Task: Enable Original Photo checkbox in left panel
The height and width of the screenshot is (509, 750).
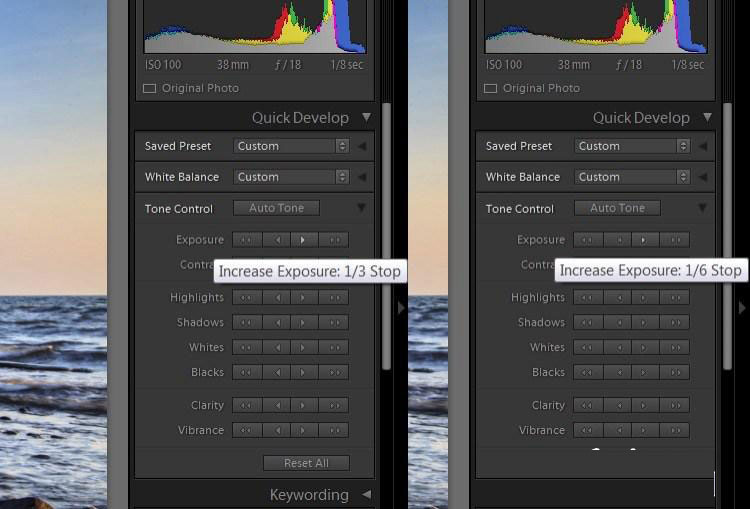Action: tap(150, 88)
